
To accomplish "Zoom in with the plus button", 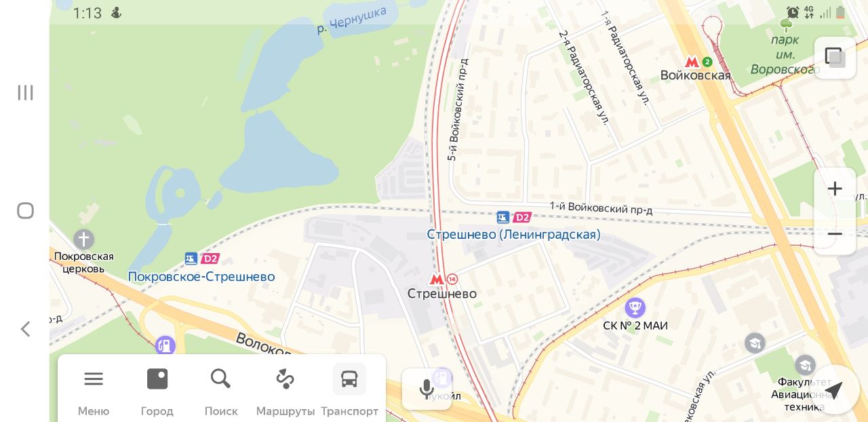I will (835, 189).
